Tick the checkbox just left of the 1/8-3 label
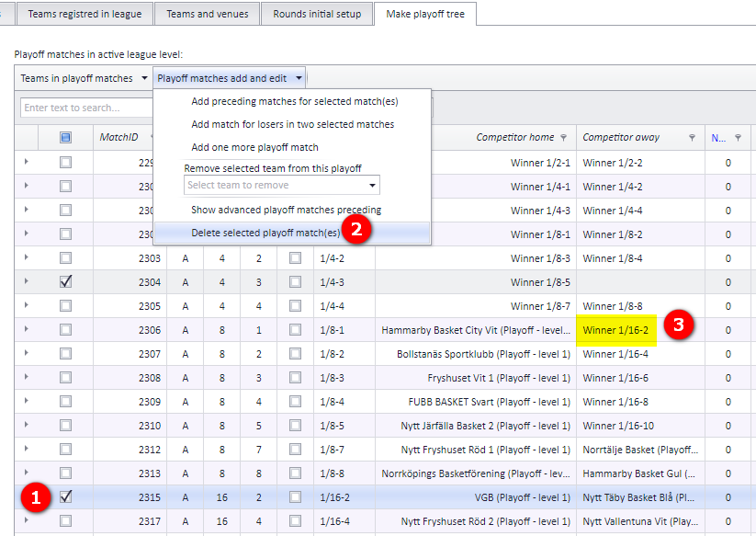 295,377
